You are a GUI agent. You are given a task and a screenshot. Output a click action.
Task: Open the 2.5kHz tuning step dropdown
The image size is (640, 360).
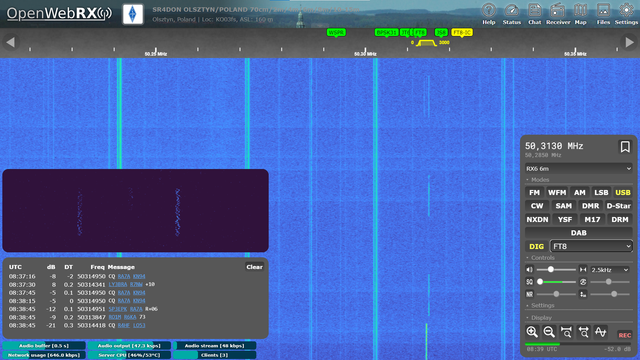pos(610,270)
